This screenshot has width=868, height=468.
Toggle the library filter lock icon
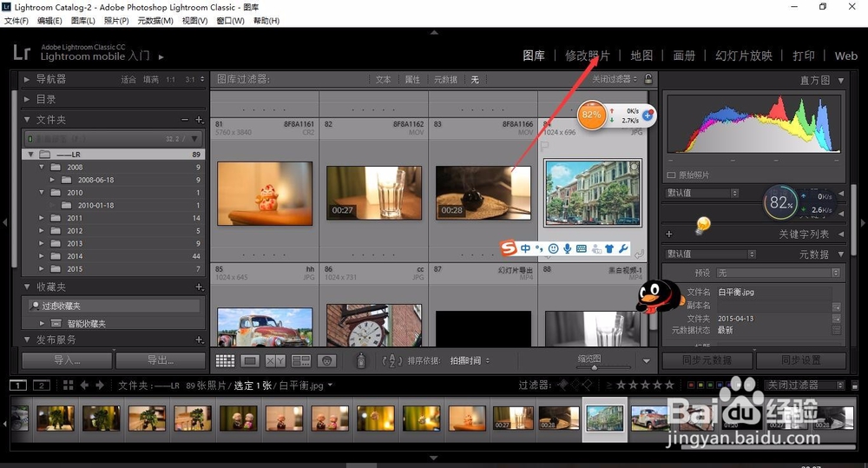pyautogui.click(x=648, y=79)
